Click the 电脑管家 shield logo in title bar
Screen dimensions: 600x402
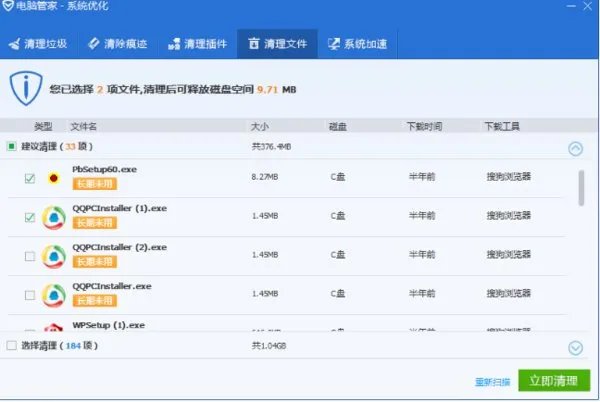[7, 6]
